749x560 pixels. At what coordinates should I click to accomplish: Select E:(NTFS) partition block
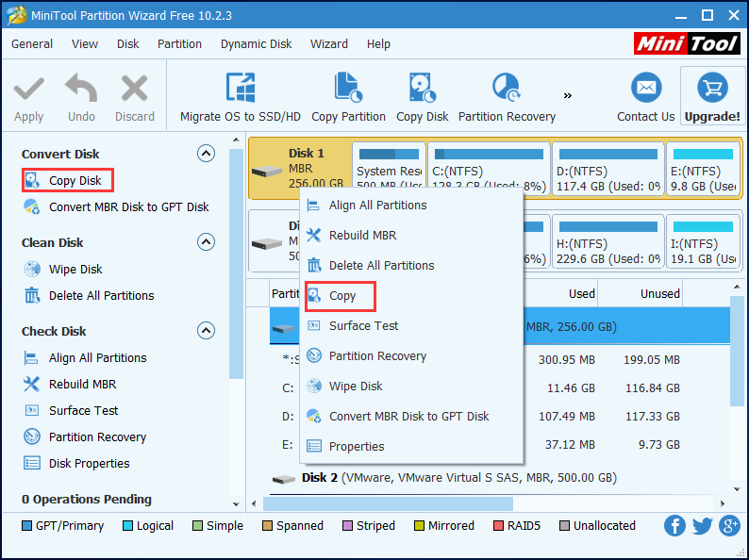703,168
